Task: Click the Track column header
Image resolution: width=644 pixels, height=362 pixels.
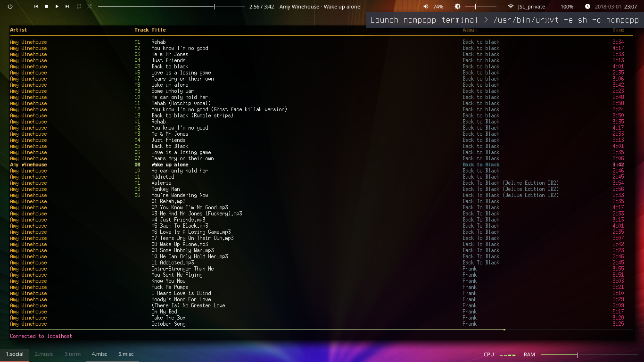Action: coord(141,30)
